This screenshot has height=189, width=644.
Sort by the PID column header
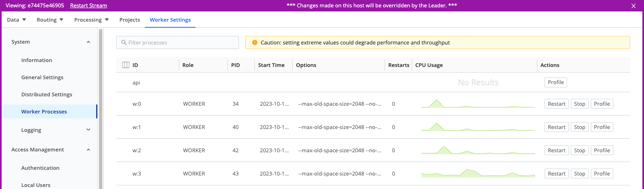click(235, 65)
